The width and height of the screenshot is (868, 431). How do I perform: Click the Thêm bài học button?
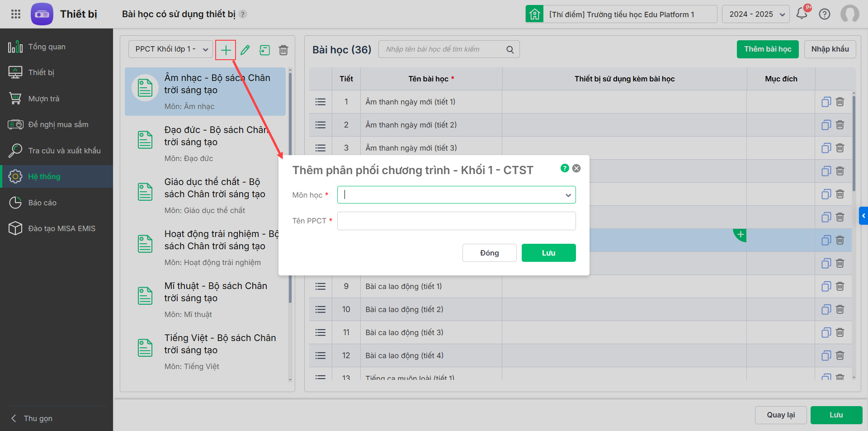click(x=768, y=49)
